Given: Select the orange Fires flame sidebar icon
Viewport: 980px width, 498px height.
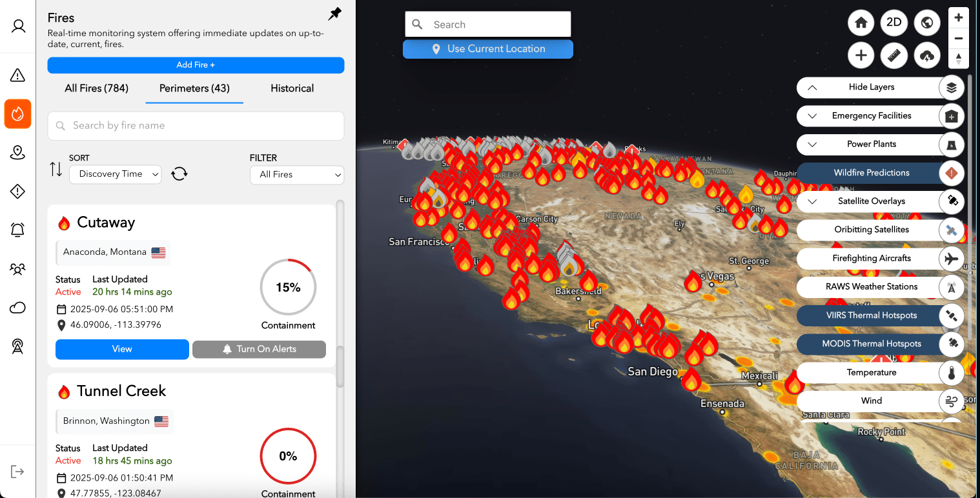Looking at the screenshot, I should 18,114.
